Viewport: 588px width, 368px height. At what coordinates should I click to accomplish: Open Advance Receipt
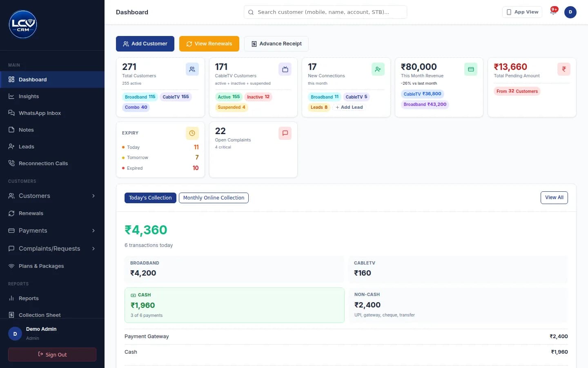(x=276, y=44)
